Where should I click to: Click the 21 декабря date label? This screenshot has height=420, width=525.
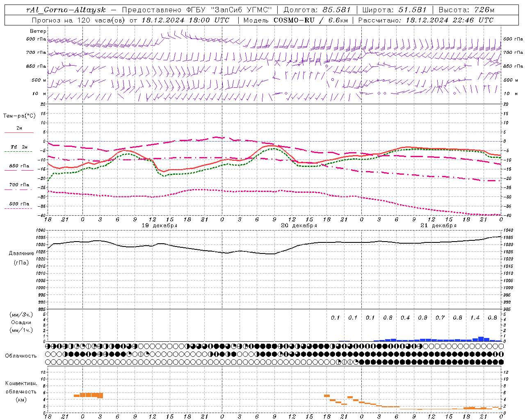click(x=438, y=226)
